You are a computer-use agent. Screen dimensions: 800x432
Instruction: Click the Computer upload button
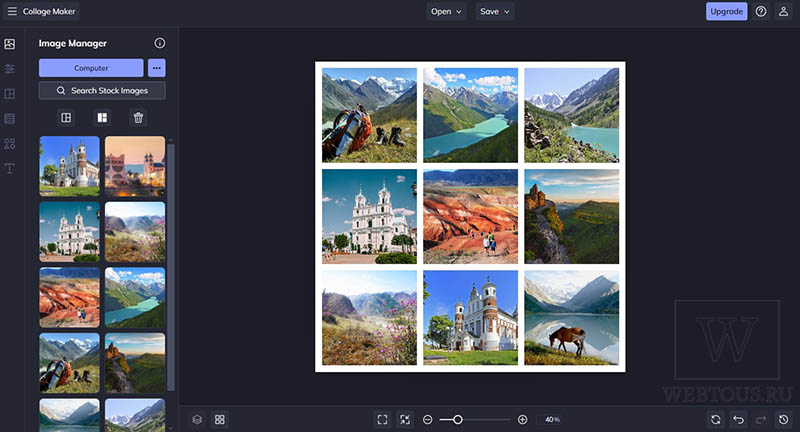[91, 68]
